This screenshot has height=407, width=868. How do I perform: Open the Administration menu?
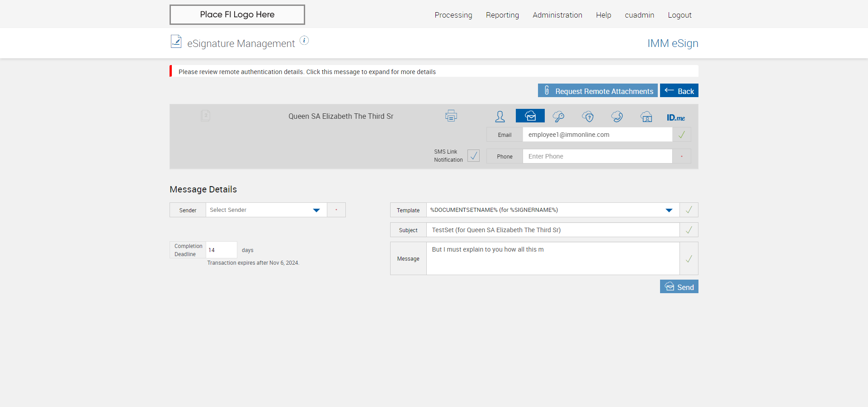[x=557, y=15]
